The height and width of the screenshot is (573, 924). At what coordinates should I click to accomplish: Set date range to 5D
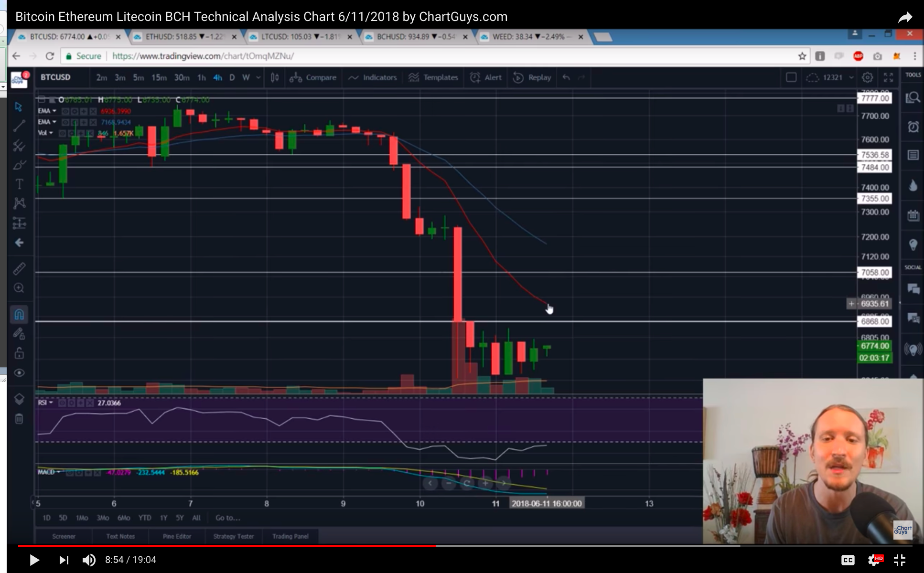click(63, 518)
